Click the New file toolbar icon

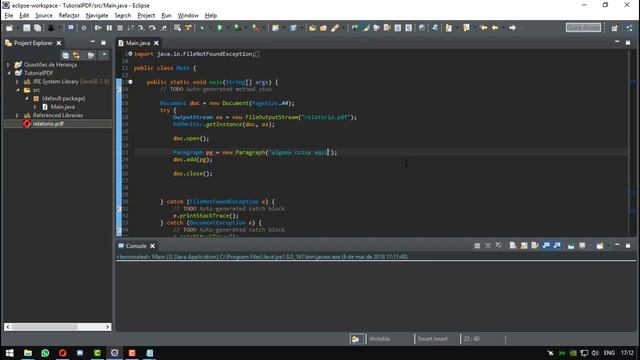[x=9, y=28]
